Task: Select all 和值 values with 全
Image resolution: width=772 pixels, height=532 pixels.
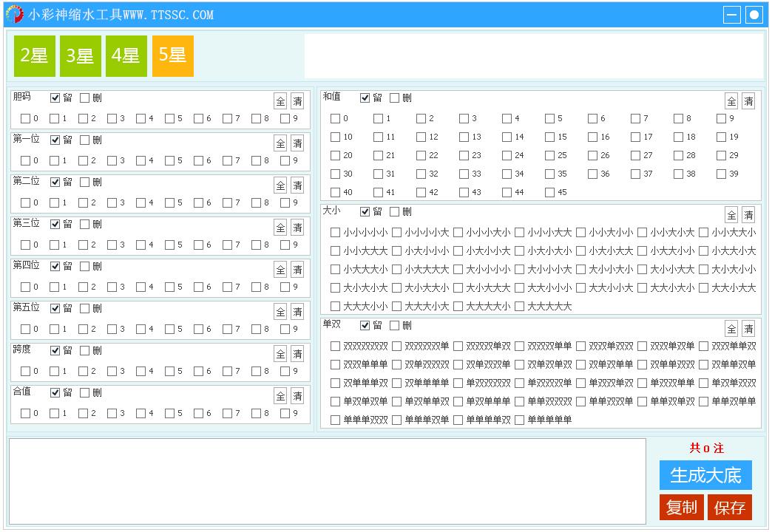Action: (x=731, y=101)
